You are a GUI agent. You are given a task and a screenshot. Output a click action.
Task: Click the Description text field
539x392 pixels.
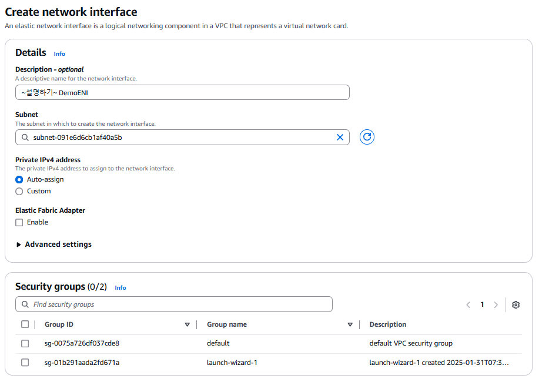coord(182,92)
